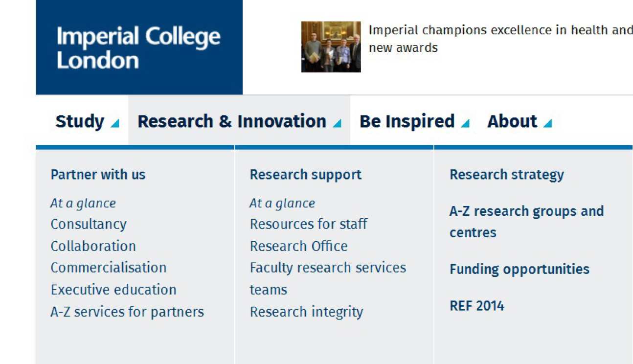Viewport: 633px width, 364px height.
Task: View Funding opportunities page
Action: pyautogui.click(x=519, y=269)
